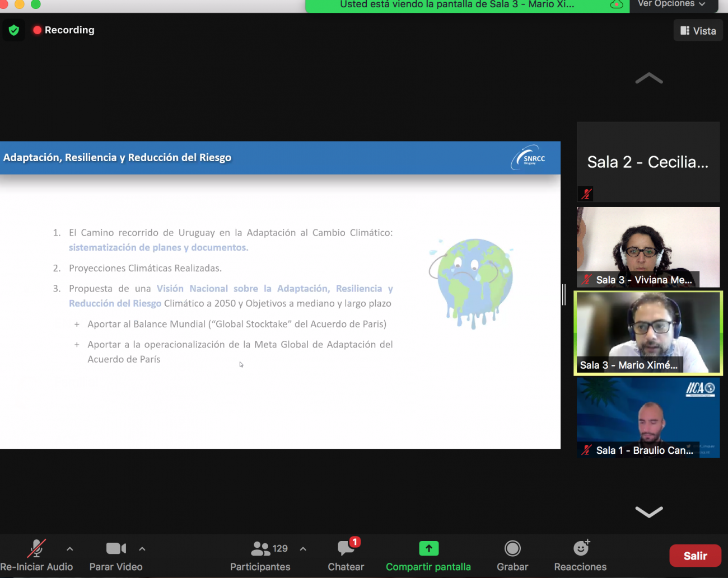This screenshot has height=578, width=728.
Task: Click the green Compartir pantalla icon
Action: click(x=428, y=548)
